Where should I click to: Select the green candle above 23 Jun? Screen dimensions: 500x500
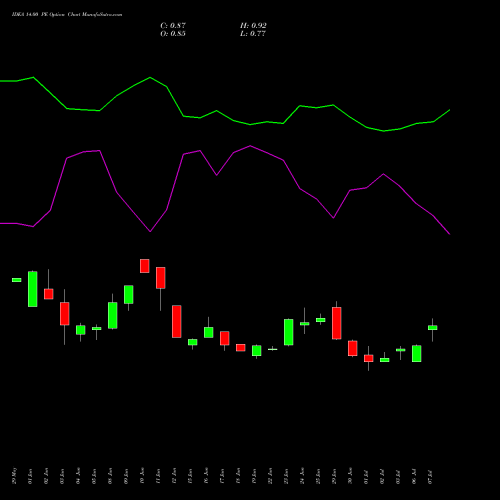[x=289, y=332]
